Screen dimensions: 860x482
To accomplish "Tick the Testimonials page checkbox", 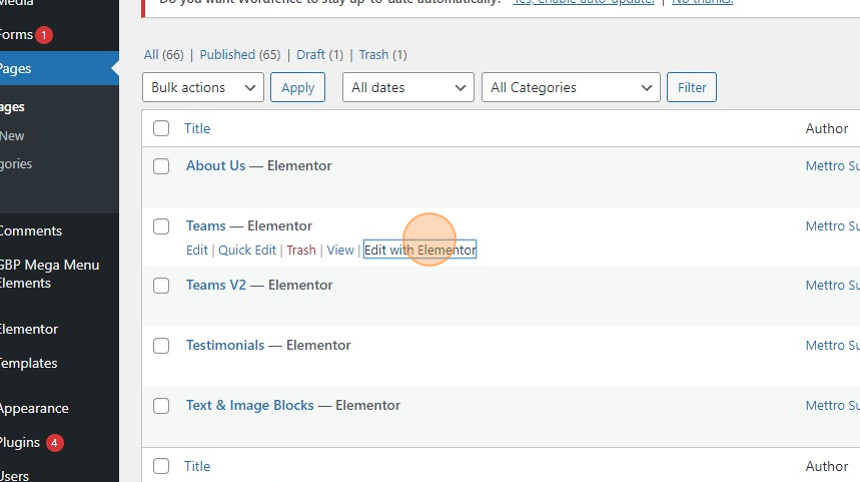I will 161,345.
